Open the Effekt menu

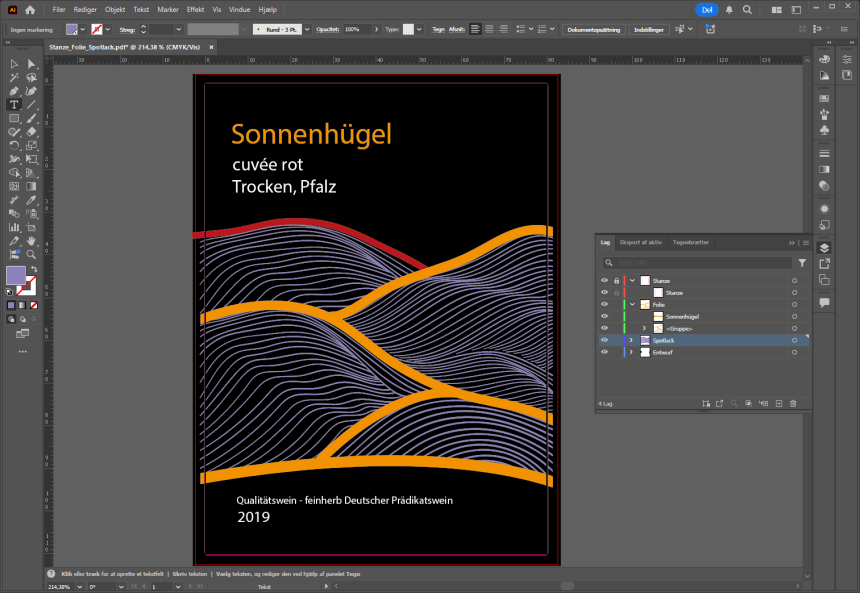click(x=195, y=10)
